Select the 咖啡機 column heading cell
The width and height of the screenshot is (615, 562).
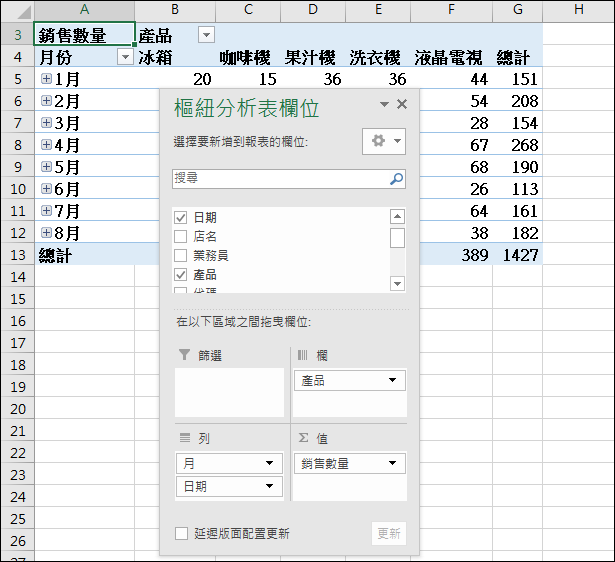coord(248,57)
